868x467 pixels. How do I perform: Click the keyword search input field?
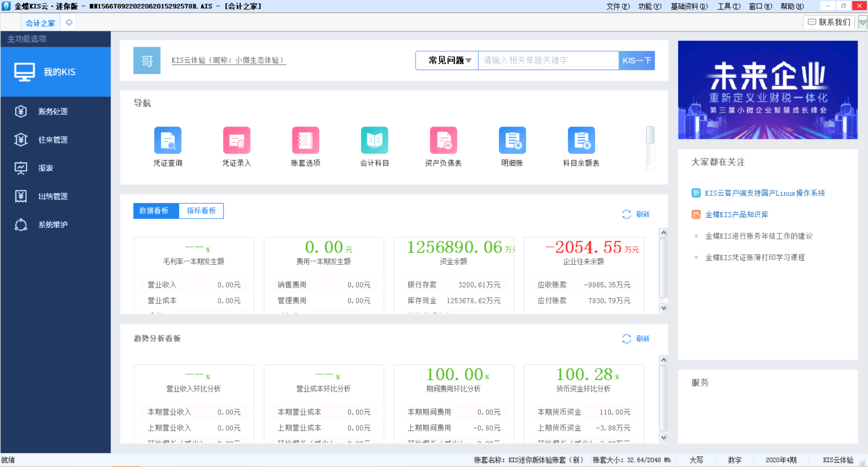coord(548,61)
